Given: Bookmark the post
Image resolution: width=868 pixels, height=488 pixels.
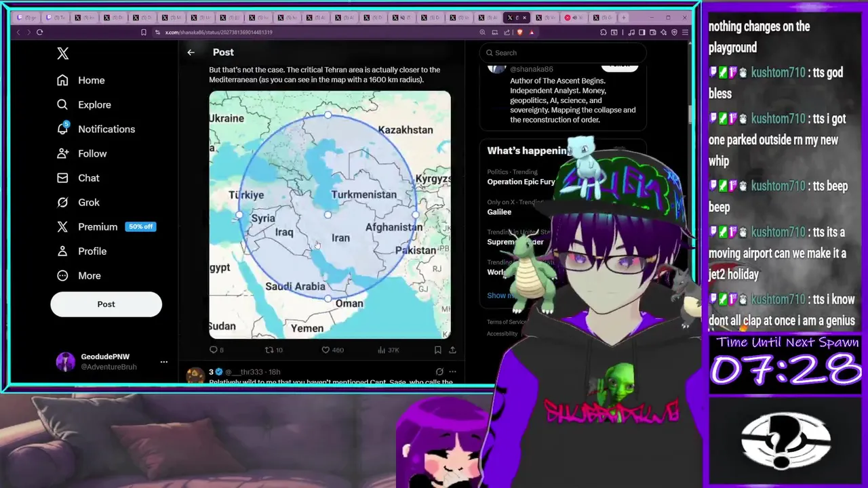Looking at the screenshot, I should [x=437, y=350].
